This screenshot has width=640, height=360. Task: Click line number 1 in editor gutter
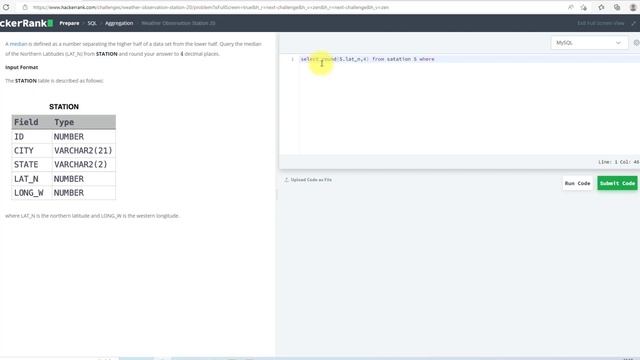(x=292, y=59)
